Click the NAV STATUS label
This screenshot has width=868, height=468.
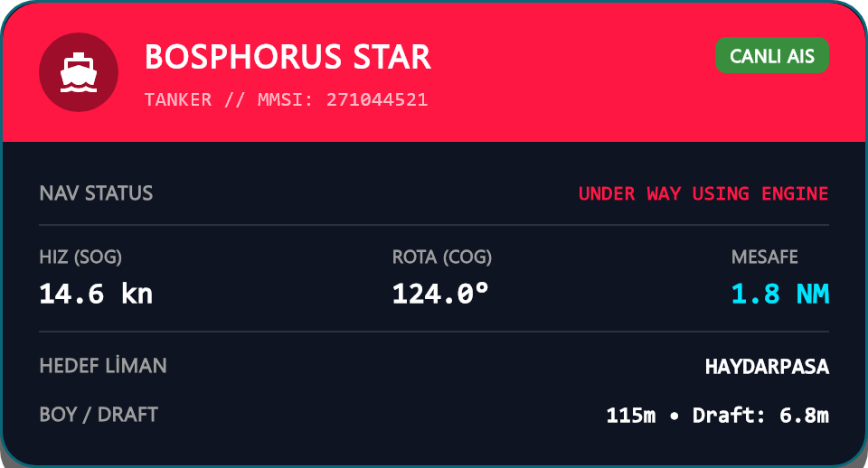(x=97, y=193)
